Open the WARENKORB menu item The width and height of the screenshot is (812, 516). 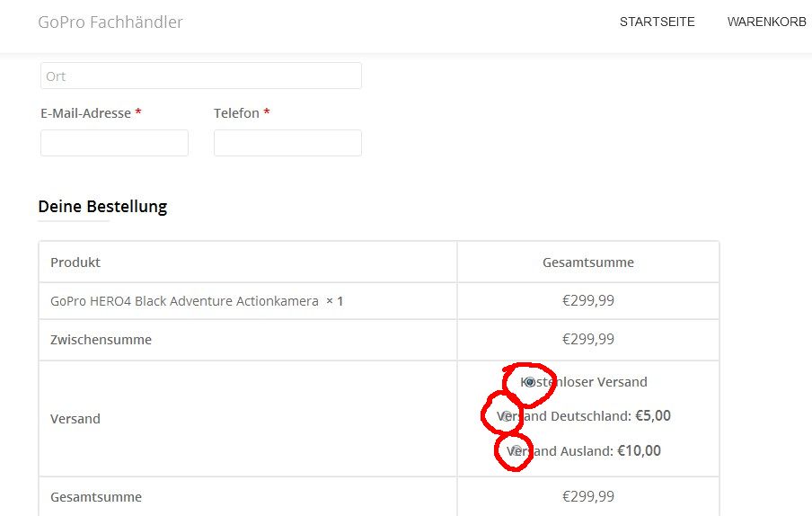coord(766,22)
